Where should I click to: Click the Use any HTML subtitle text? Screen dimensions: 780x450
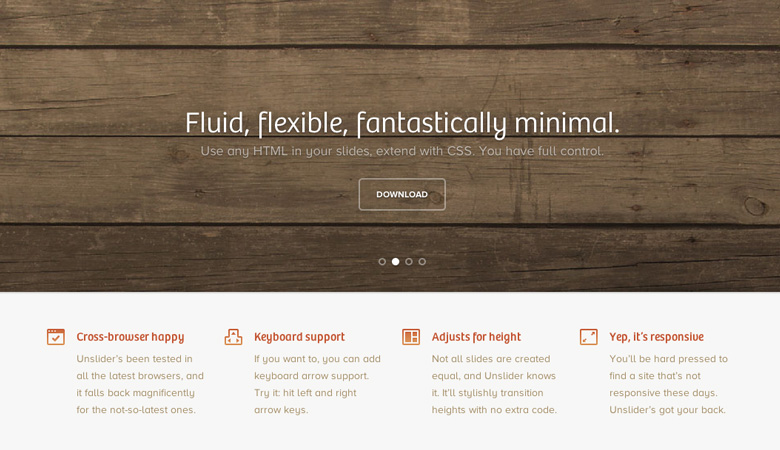(402, 151)
